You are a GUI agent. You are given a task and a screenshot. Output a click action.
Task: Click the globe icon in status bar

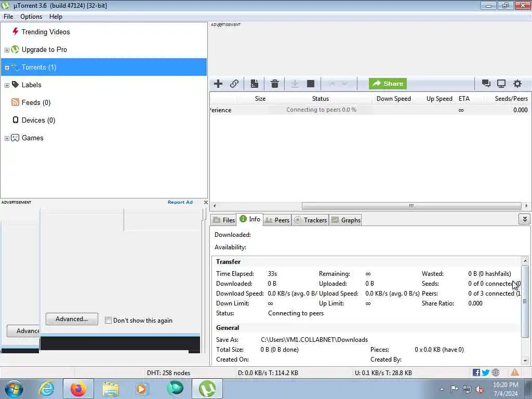(x=495, y=373)
